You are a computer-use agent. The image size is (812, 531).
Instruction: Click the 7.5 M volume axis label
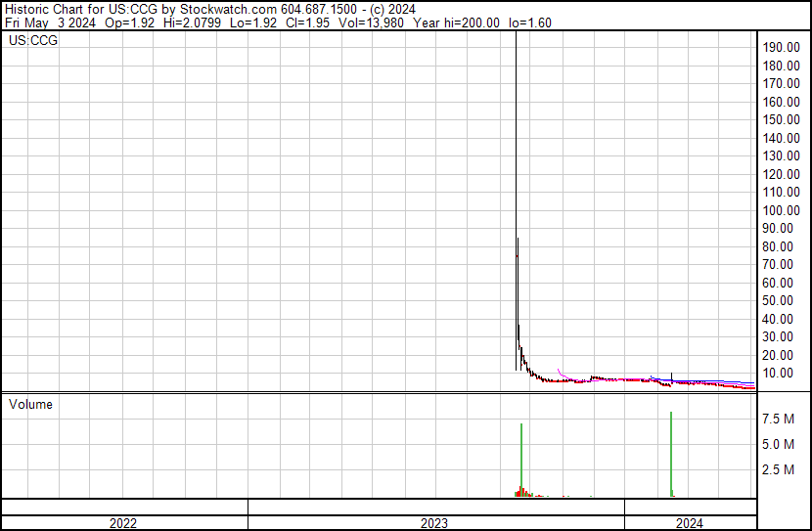778,420
